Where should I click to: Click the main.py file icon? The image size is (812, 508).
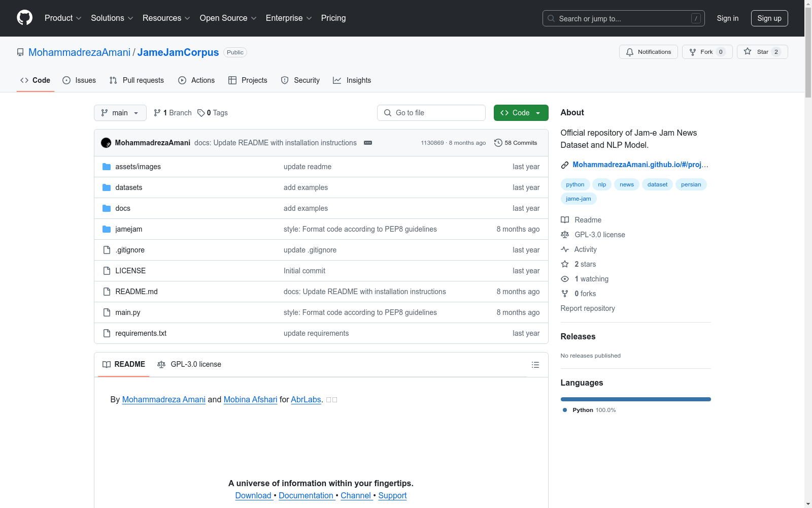(x=107, y=312)
